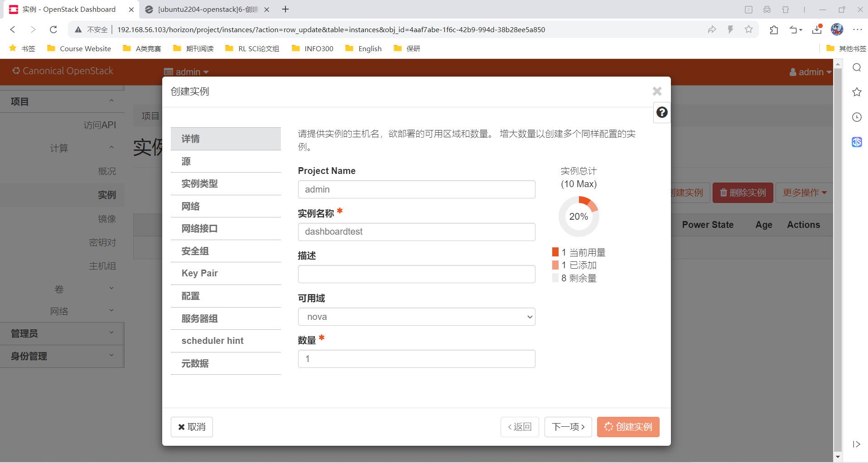Click the 20% instance quota donut chart
Image resolution: width=868 pixels, height=463 pixels.
tap(579, 217)
